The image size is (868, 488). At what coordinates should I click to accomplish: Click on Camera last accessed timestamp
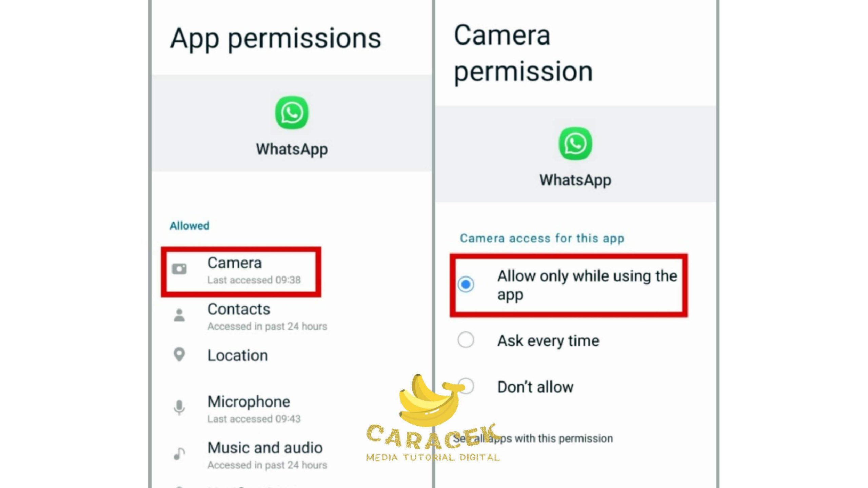point(253,280)
